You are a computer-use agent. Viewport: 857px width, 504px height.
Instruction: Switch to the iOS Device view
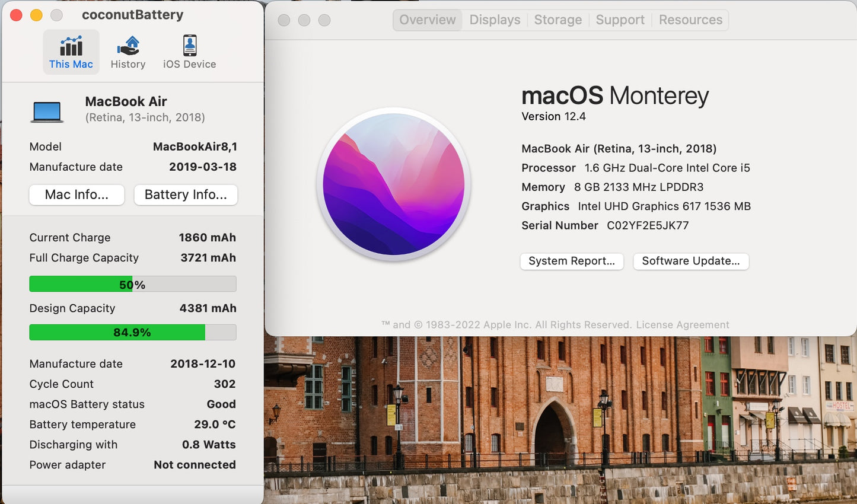[x=189, y=52]
